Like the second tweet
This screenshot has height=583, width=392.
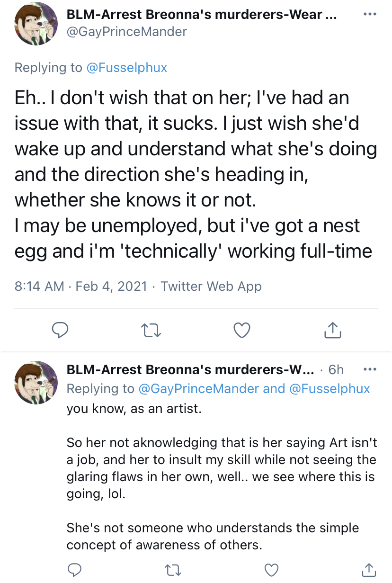pyautogui.click(x=271, y=569)
